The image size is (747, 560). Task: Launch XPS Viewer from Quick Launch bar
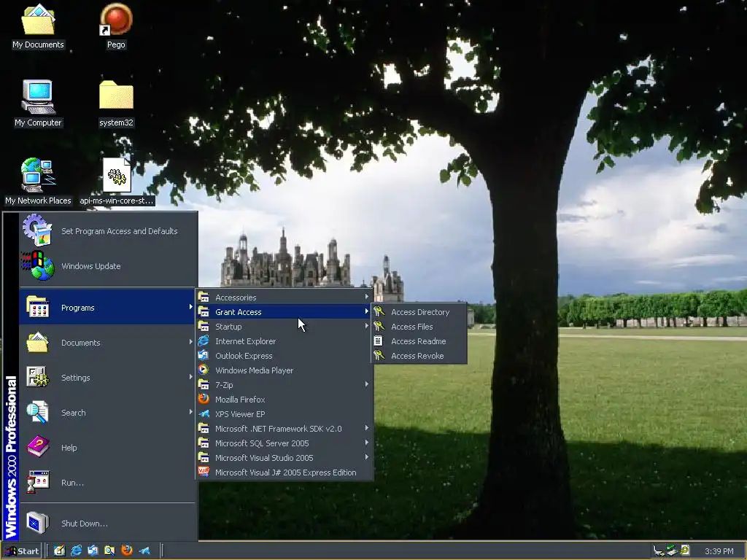click(144, 551)
